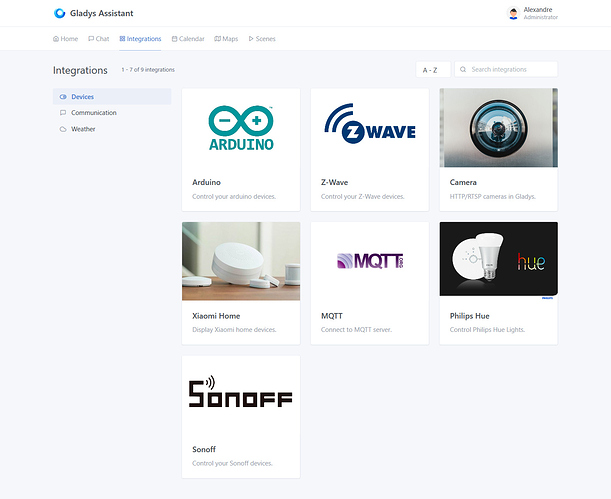Click the Integrations page heading
This screenshot has width=611, height=499.
80,71
